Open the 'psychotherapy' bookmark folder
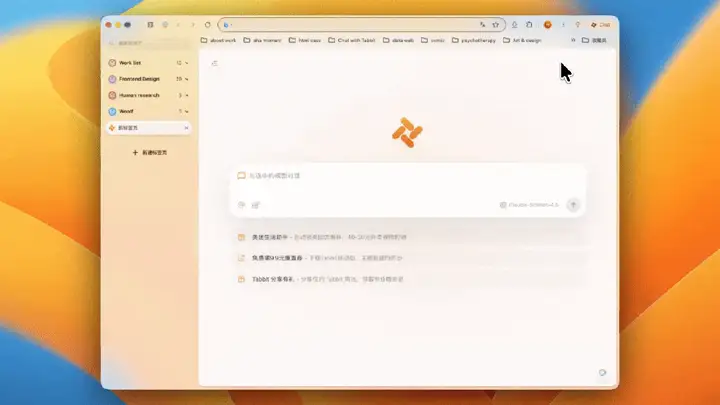Image resolution: width=720 pixels, height=405 pixels. (473, 40)
